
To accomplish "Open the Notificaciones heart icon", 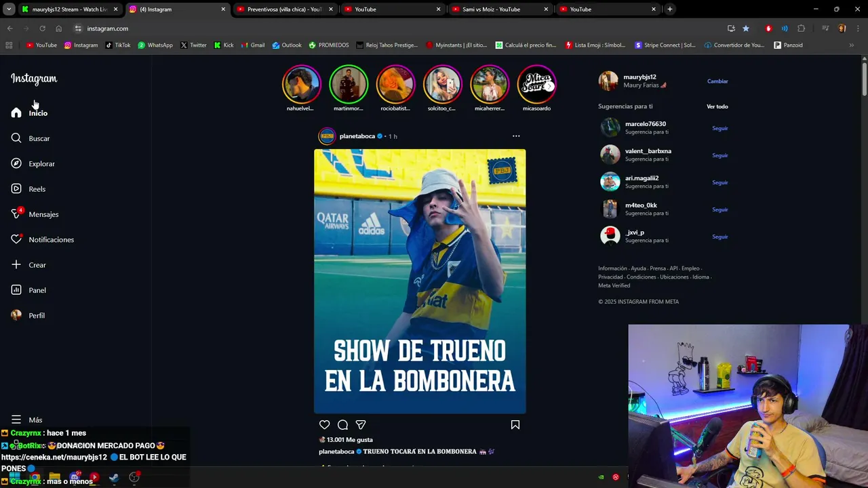I will coord(16,239).
